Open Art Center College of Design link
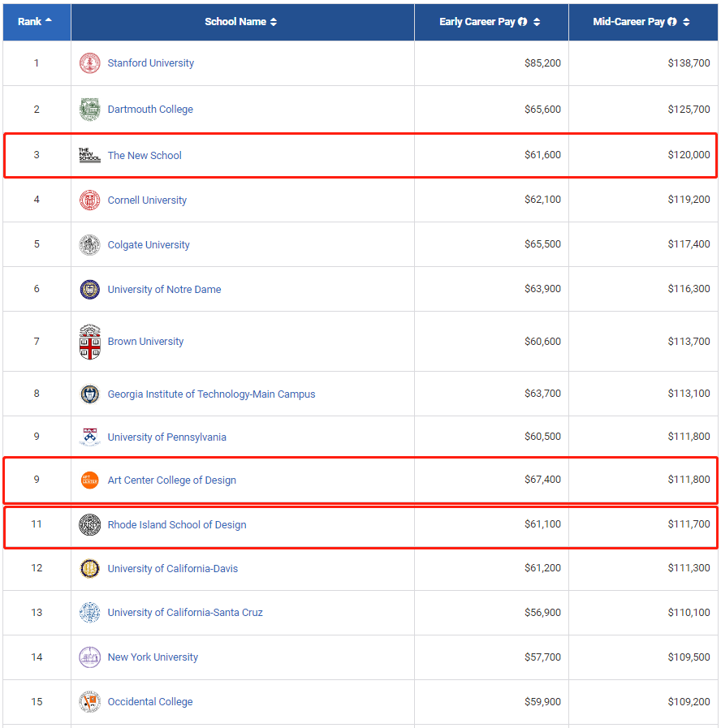 click(172, 480)
